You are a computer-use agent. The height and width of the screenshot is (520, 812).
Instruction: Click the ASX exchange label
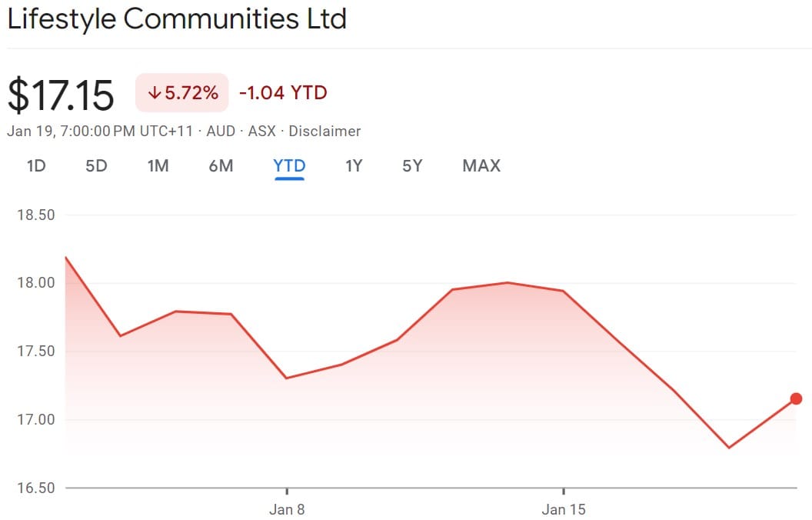click(x=261, y=131)
